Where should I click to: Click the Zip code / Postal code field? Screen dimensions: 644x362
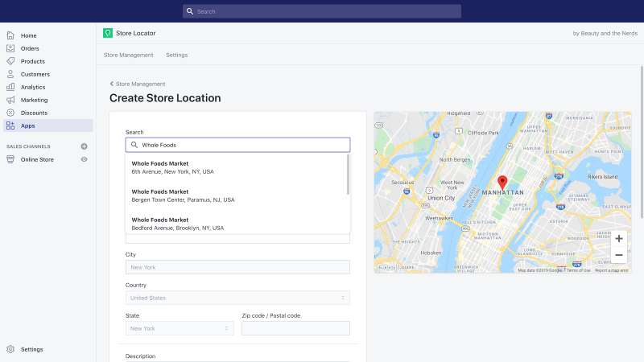click(x=295, y=328)
